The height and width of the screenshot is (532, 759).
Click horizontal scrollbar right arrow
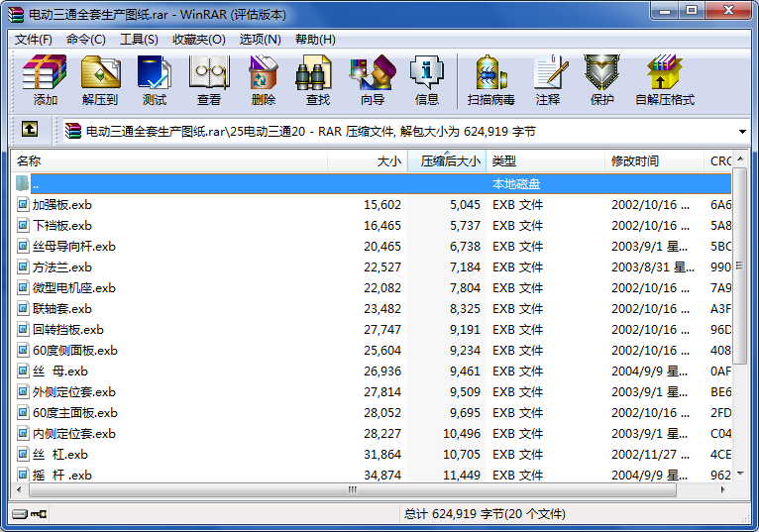(723, 489)
